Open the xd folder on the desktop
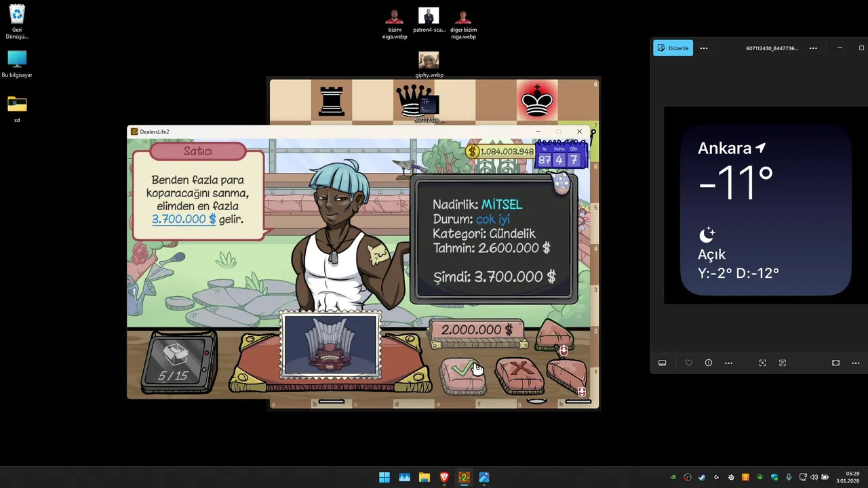 (17, 108)
